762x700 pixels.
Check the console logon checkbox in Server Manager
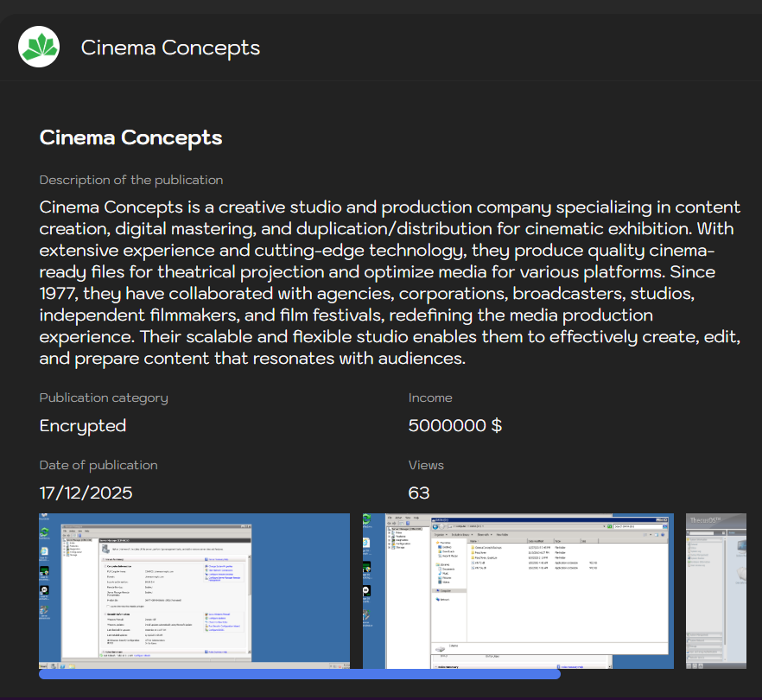pos(106,604)
